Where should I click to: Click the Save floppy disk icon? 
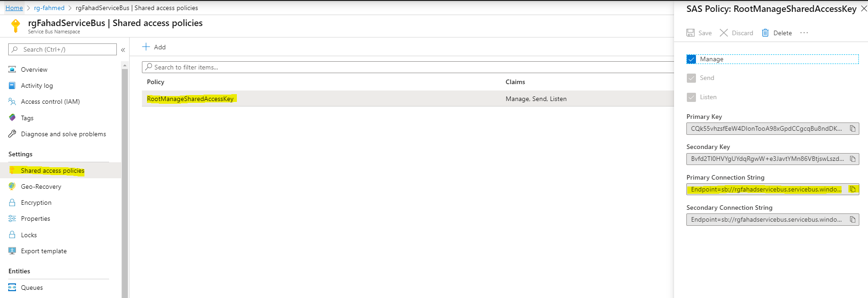pos(690,33)
